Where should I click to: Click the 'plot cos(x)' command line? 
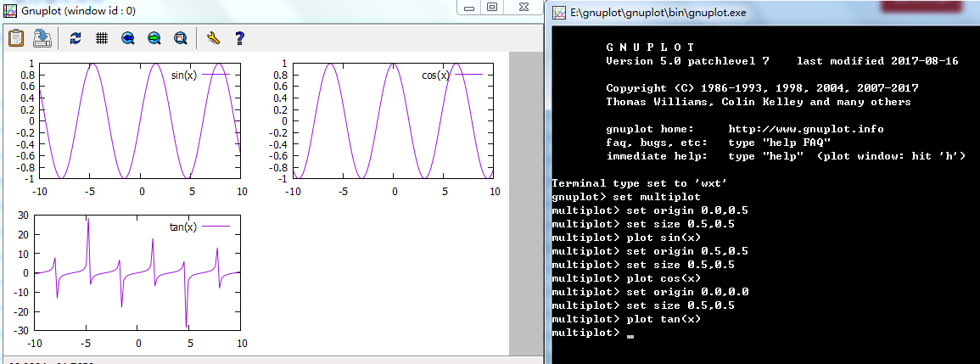point(627,278)
